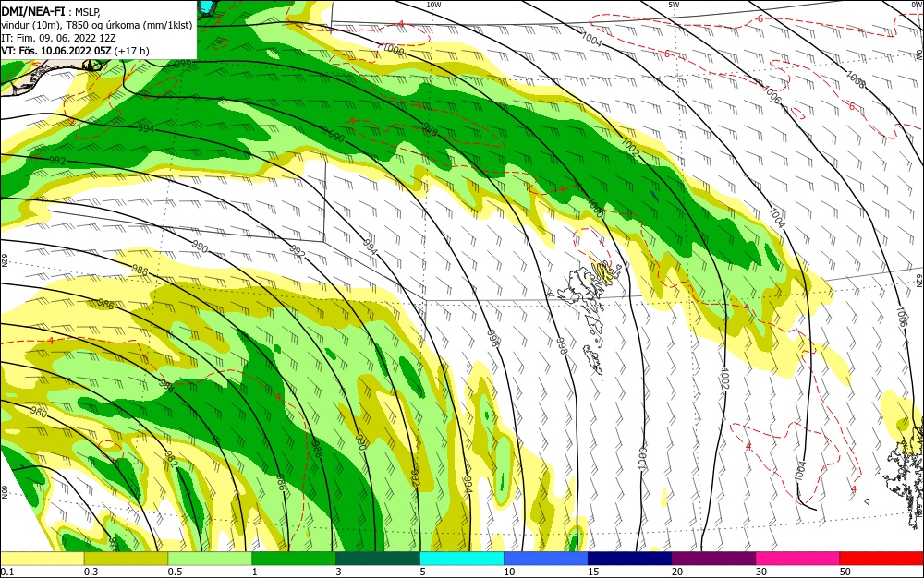Click the green 1–3 legend swatch

pos(294,559)
